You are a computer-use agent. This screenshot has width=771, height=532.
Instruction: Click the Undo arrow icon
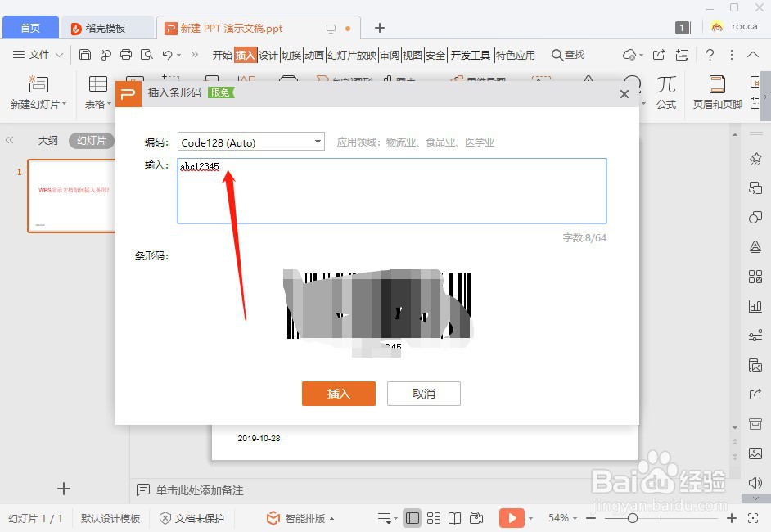point(167,55)
